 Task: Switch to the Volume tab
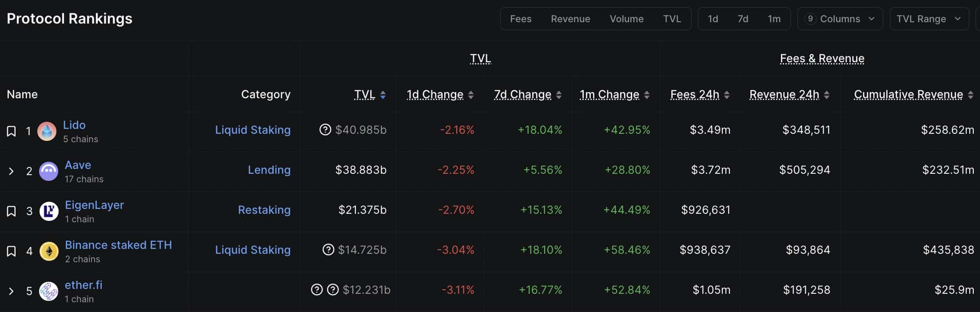626,19
